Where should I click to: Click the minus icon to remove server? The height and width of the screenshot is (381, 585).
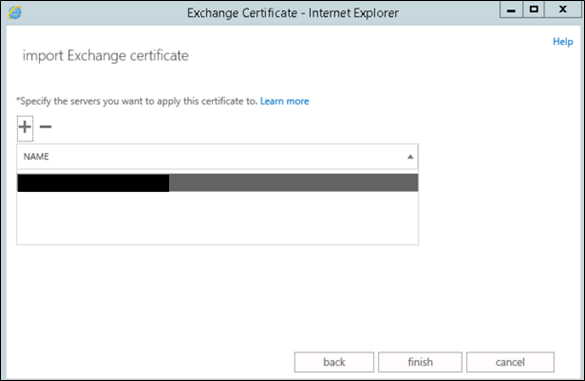point(46,127)
